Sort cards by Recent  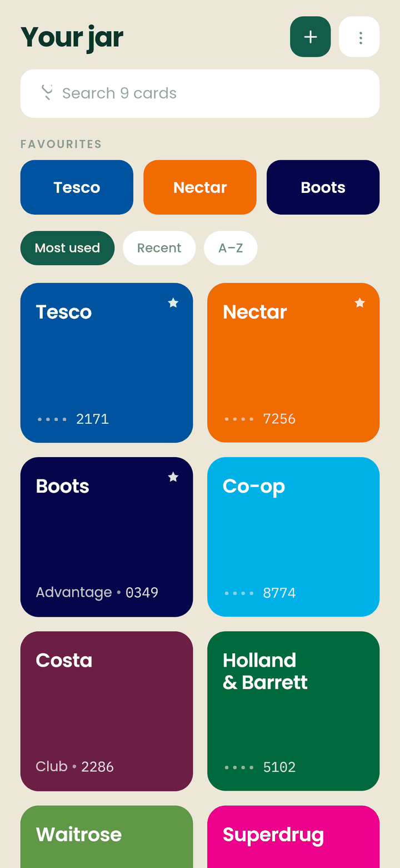click(159, 248)
